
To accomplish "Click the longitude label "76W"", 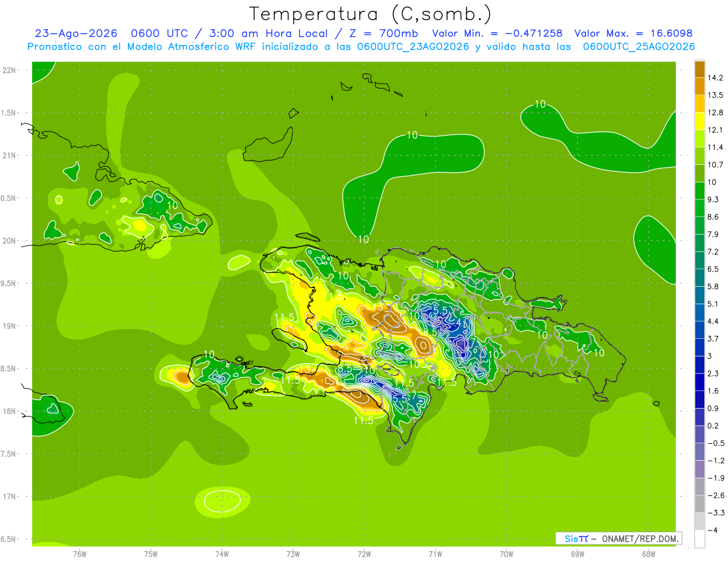I will pos(79,554).
